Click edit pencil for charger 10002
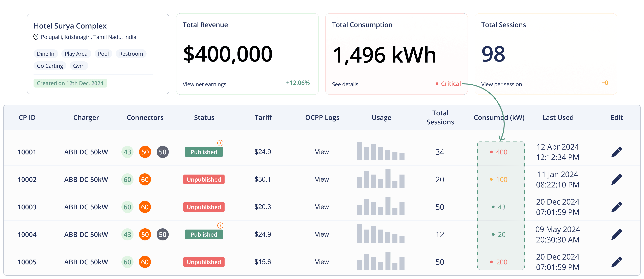The height and width of the screenshot is (279, 644). (616, 180)
